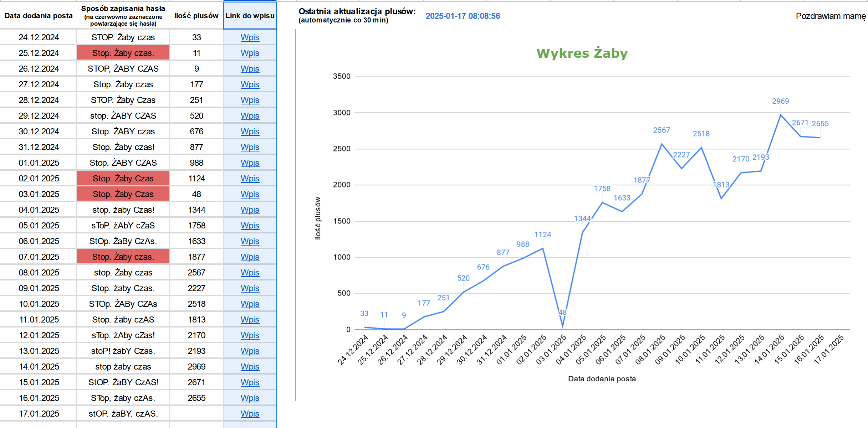Click the 48 data point label on chart

[x=562, y=313]
